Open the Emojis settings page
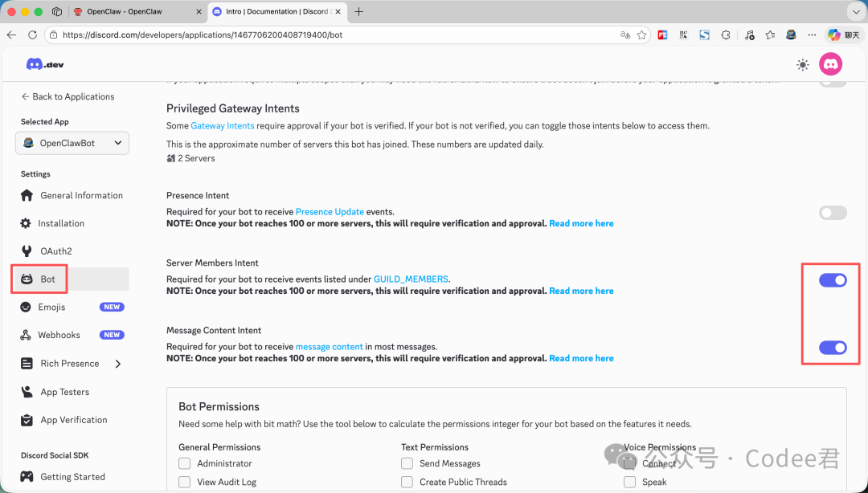This screenshot has height=493, width=868. 72,307
